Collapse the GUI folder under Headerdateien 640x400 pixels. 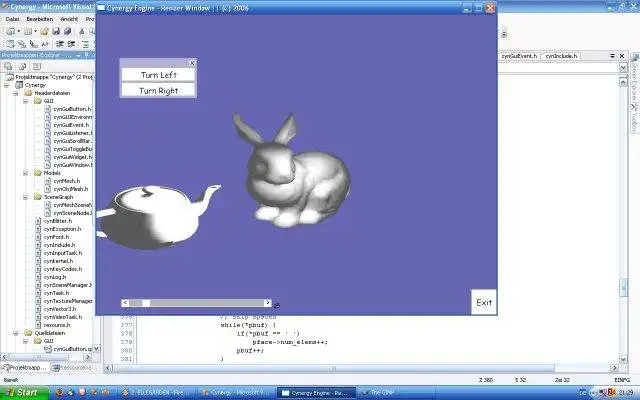click(26, 101)
